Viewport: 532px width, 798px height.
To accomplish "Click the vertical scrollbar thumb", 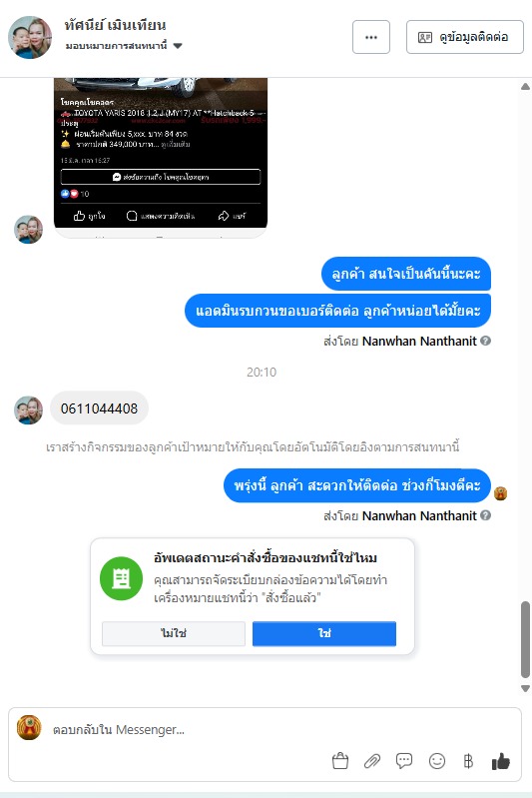I will coord(525,640).
